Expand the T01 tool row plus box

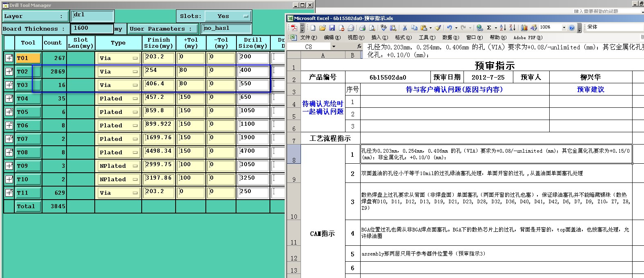click(9, 58)
